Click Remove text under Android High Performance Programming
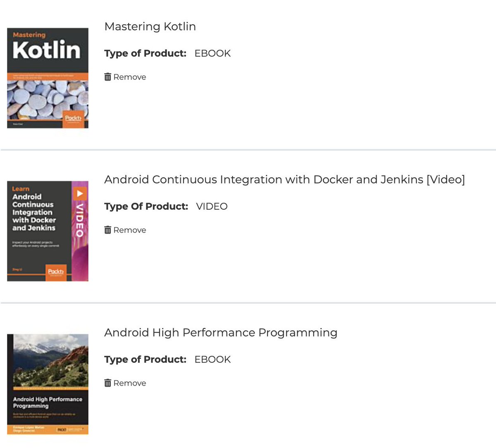Viewport: 496px width, 448px height. pyautogui.click(x=130, y=383)
